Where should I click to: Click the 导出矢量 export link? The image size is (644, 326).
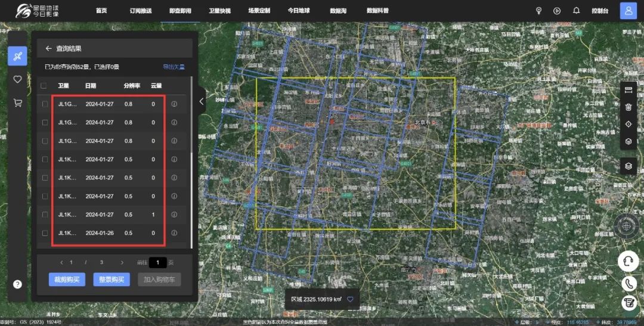click(174, 67)
